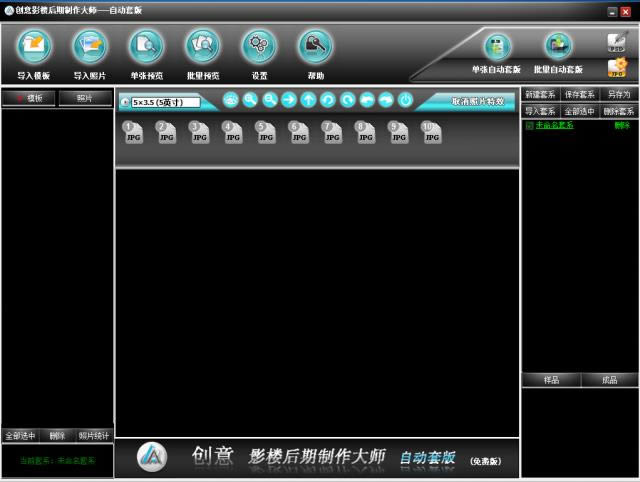Select JPG slot number 10

pos(431,133)
